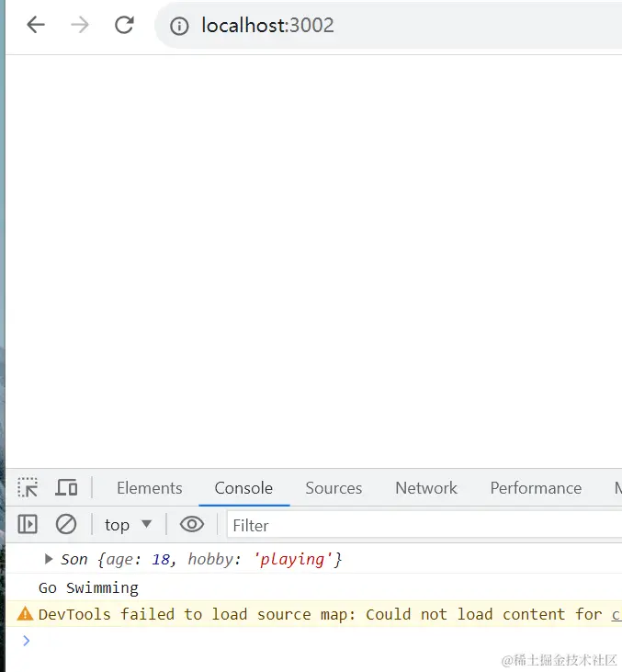Expand the Son object entry
Image resolution: width=622 pixels, height=672 pixels.
49,559
